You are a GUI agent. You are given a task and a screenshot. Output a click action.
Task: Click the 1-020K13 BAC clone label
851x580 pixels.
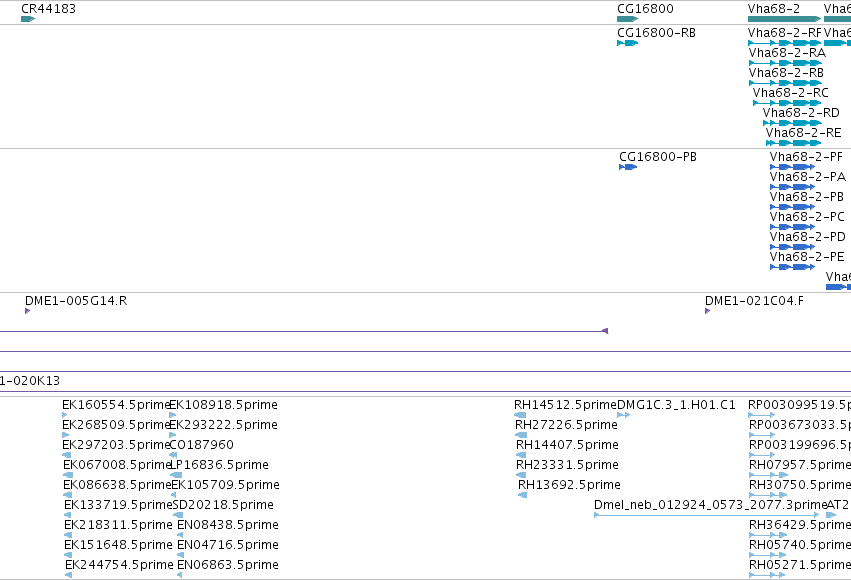tap(30, 381)
